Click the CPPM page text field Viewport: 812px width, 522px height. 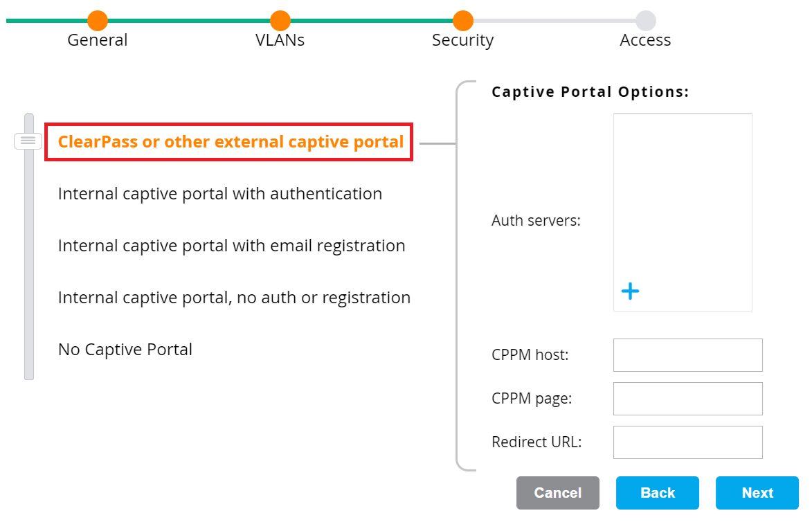coord(687,399)
